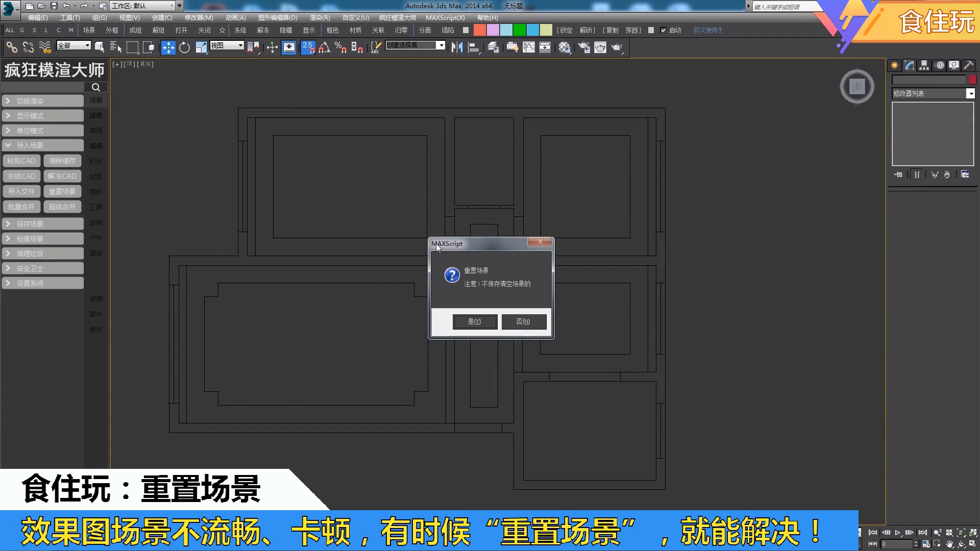
Task: Select the Select and Move tool
Action: (x=168, y=47)
